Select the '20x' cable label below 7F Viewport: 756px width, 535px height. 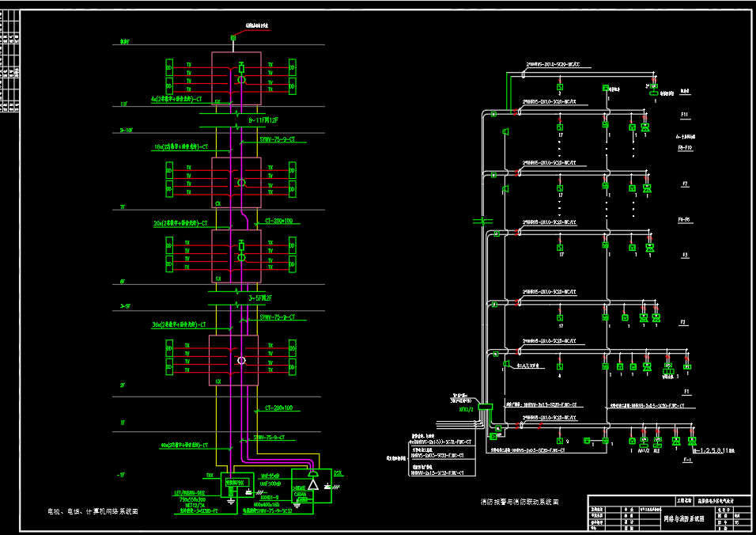180,223
